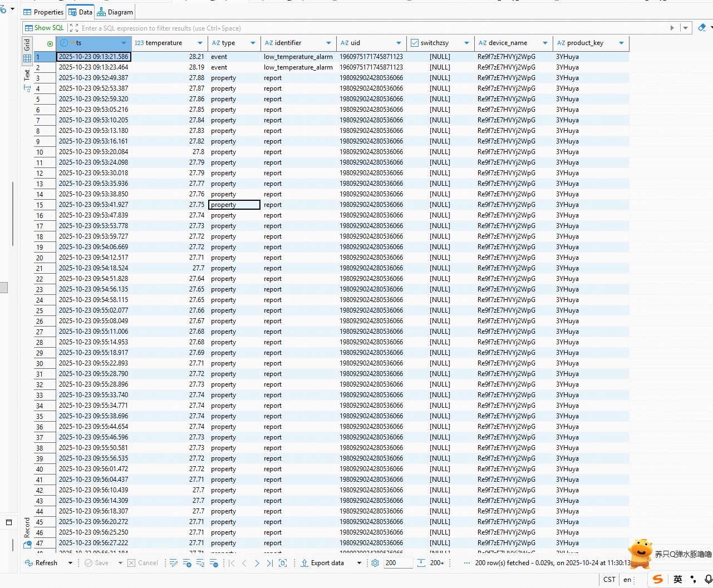Switch to the Diagram tab
Screen dimensions: 713x588
coord(115,12)
